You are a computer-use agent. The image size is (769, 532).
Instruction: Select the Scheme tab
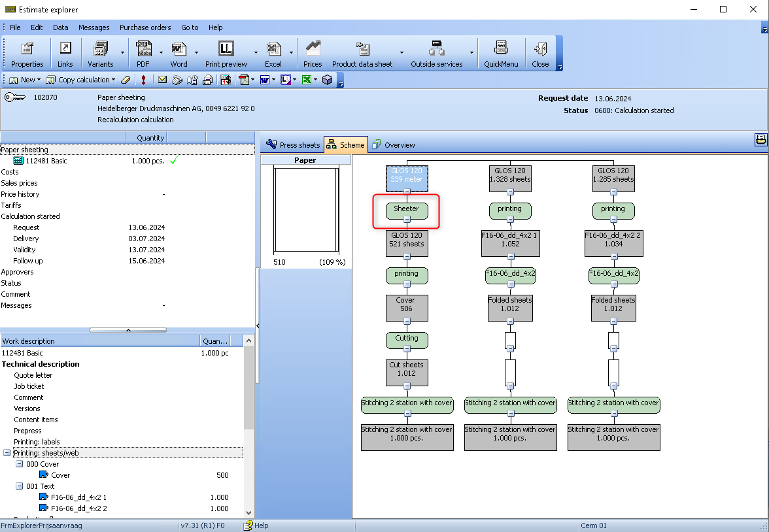346,144
